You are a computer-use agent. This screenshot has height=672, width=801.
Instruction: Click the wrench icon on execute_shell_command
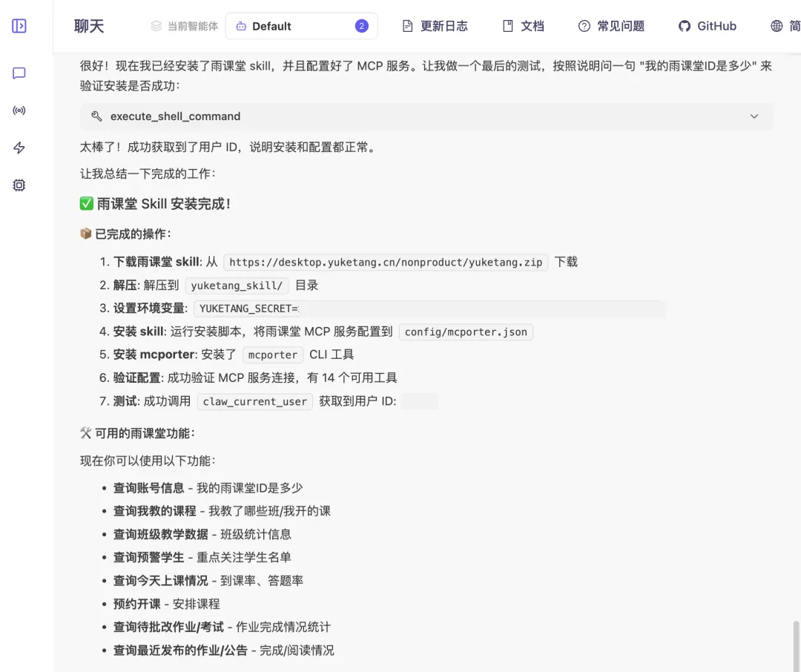(96, 116)
